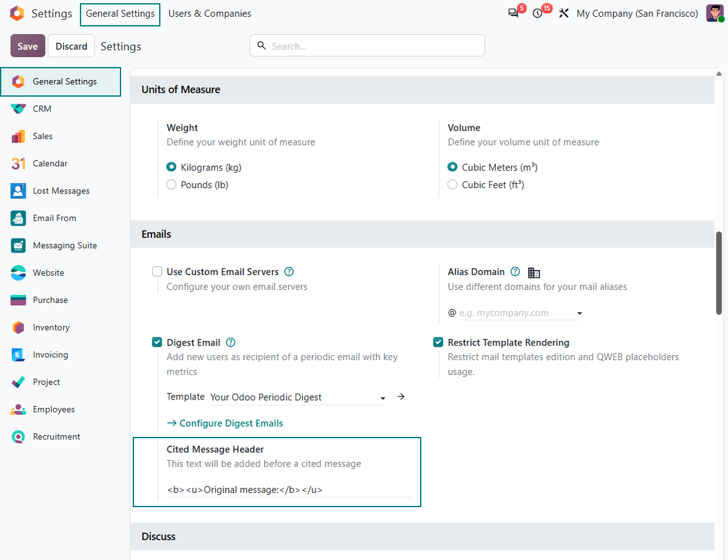The image size is (728, 560).
Task: Open the debug tools wrench icon
Action: coord(564,14)
